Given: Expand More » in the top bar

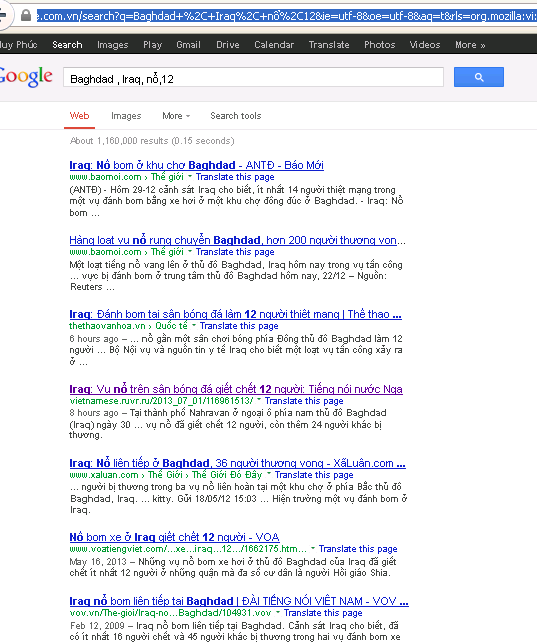Looking at the screenshot, I should click(470, 45).
